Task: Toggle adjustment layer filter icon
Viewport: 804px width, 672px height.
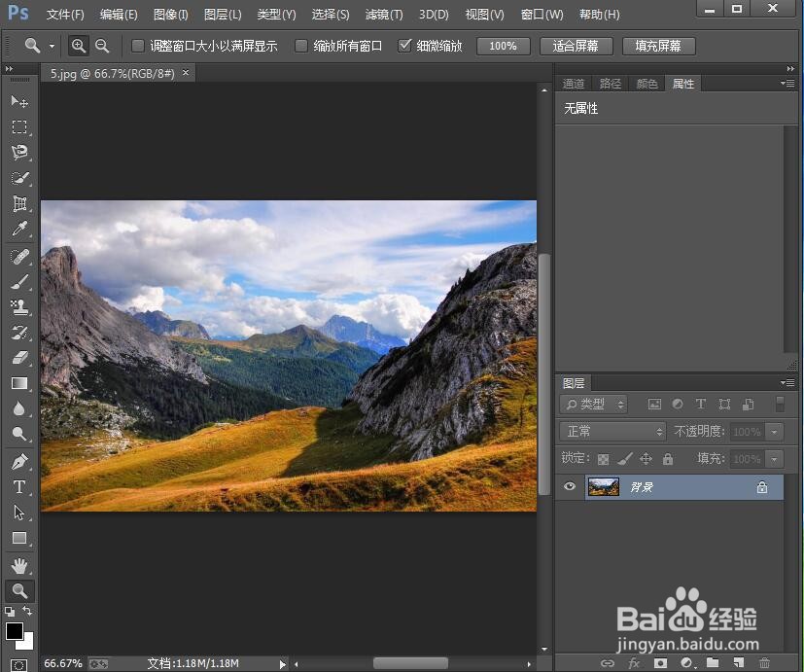Action: click(678, 405)
